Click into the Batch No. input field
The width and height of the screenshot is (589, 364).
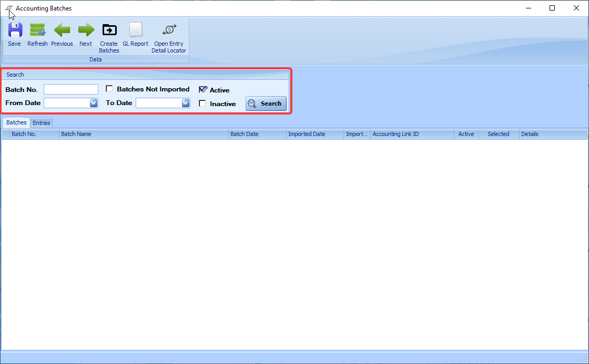point(71,89)
